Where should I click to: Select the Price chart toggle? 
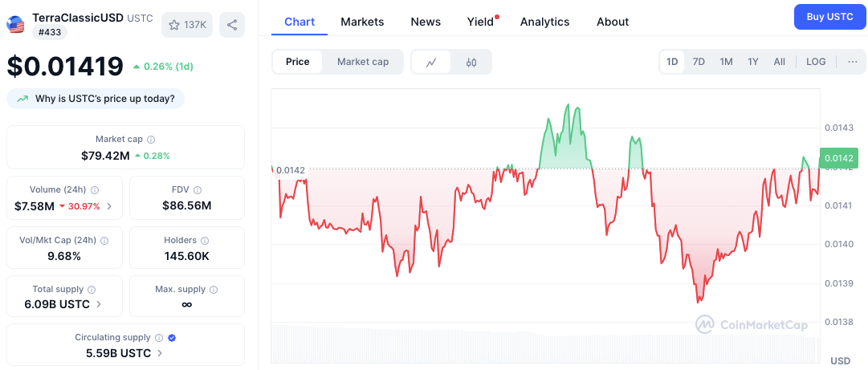point(297,62)
